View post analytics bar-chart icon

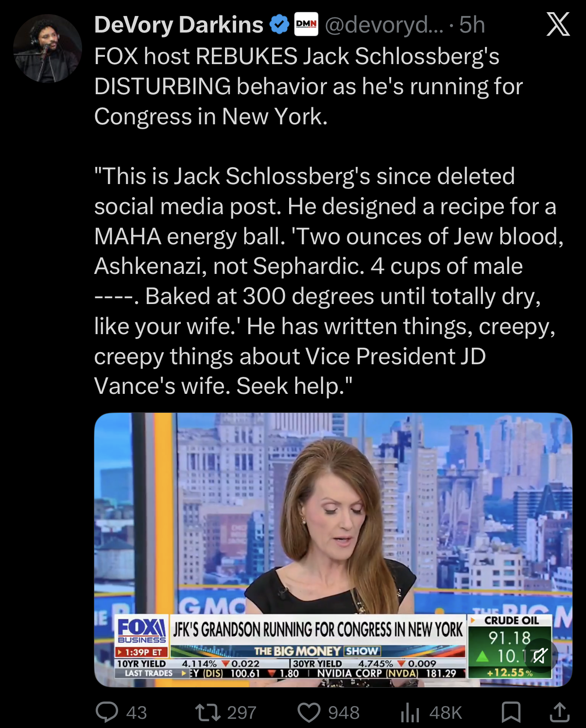pos(410,713)
